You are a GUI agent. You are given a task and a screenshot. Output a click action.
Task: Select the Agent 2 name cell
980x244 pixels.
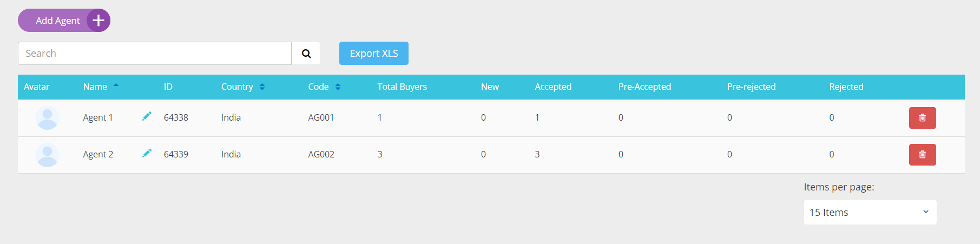(x=98, y=154)
